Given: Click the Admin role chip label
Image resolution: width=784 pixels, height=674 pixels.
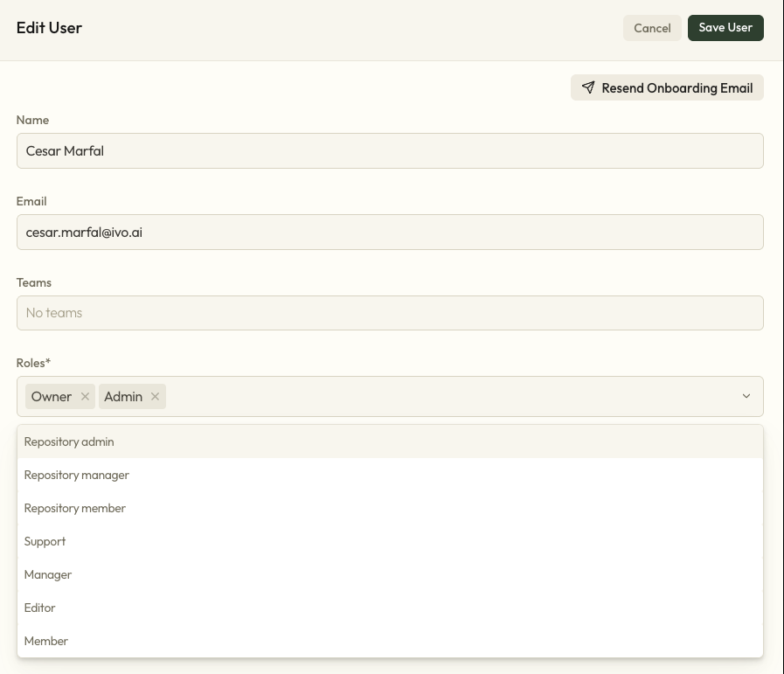Looking at the screenshot, I should [123, 397].
